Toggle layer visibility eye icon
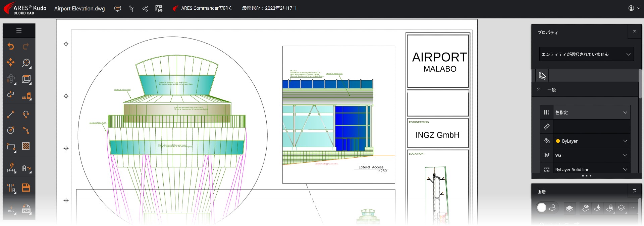 click(x=585, y=208)
